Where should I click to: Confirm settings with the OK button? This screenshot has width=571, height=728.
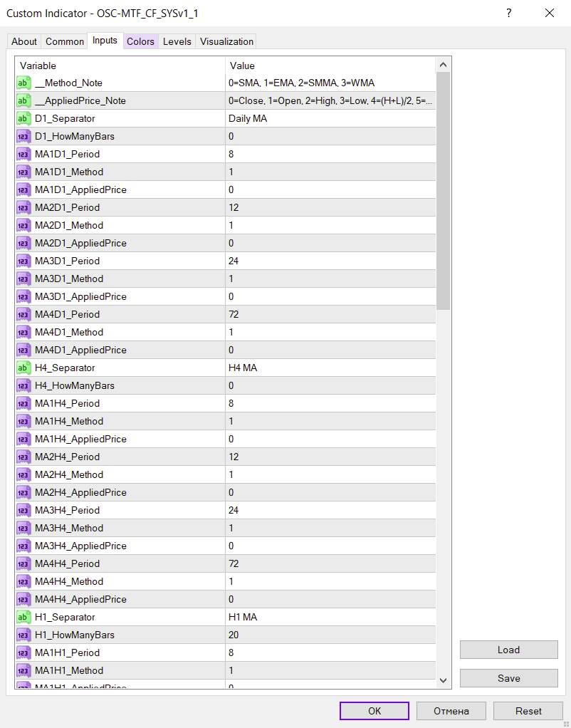374,711
